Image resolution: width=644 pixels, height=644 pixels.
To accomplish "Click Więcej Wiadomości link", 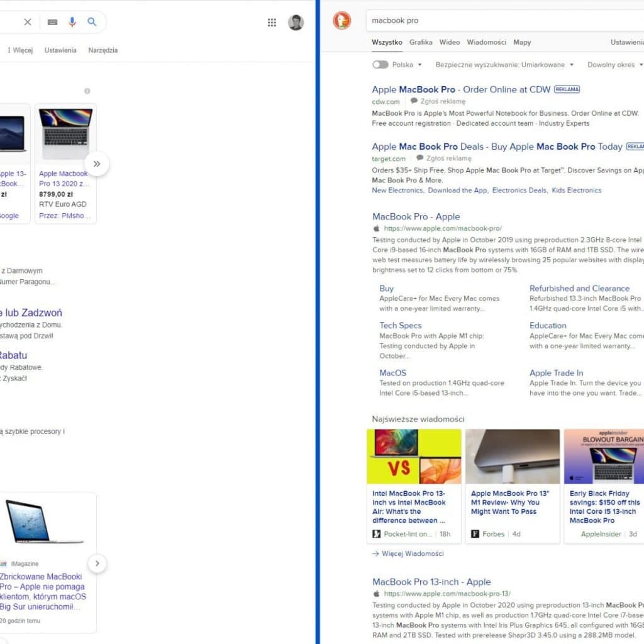I will click(408, 553).
